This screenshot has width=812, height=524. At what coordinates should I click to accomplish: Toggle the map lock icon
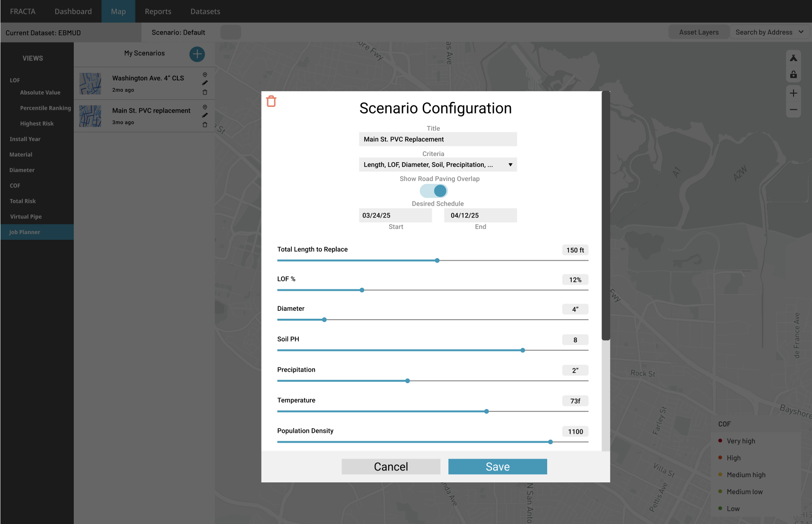pyautogui.click(x=794, y=75)
